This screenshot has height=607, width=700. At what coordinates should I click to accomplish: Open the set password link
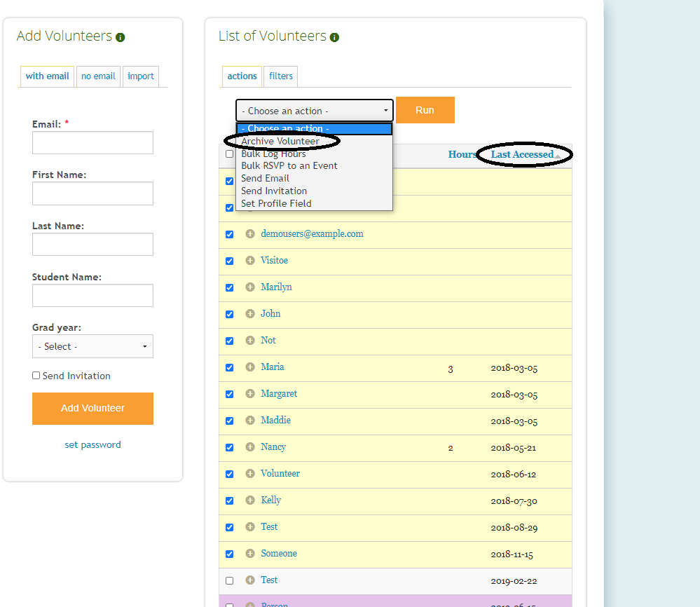coord(93,444)
